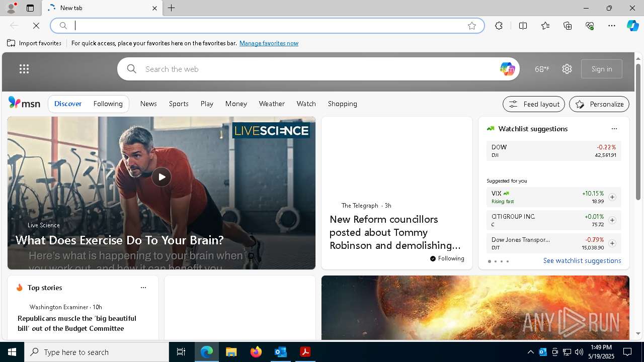Click the Sign in button
This screenshot has height=362, width=644.
[x=602, y=69]
